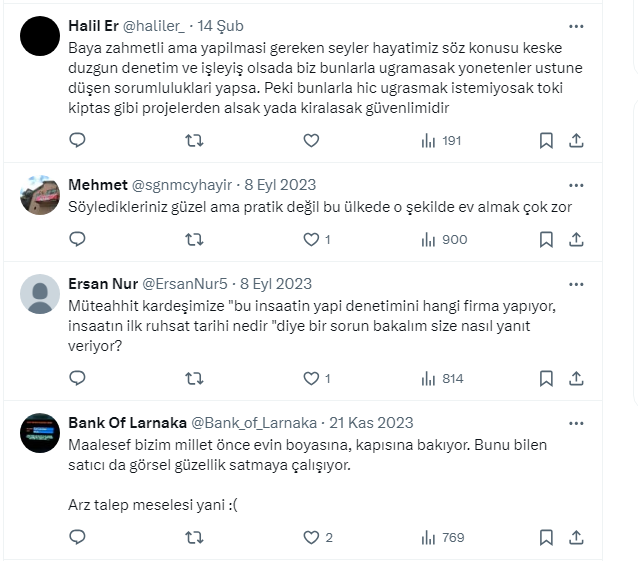Share Ersan Nur's tweet
Image resolution: width=638 pixels, height=561 pixels.
click(575, 378)
